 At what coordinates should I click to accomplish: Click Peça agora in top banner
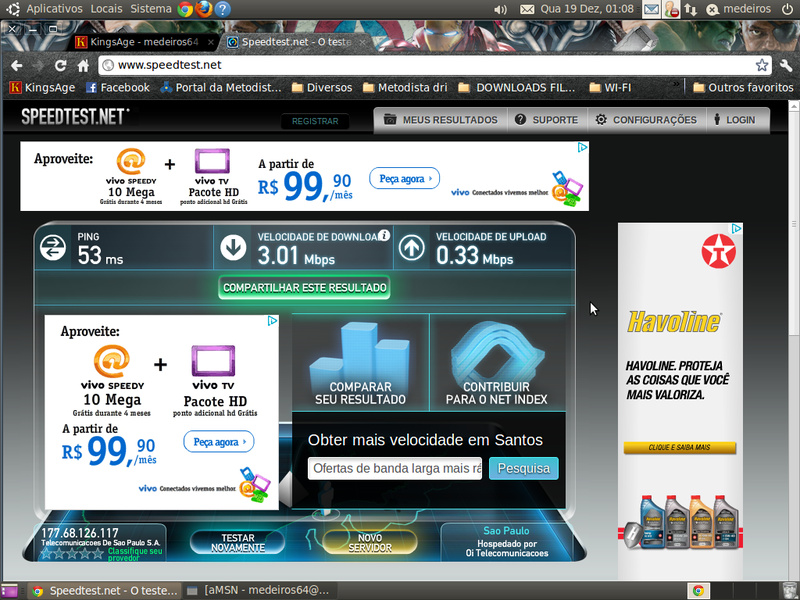(x=404, y=178)
